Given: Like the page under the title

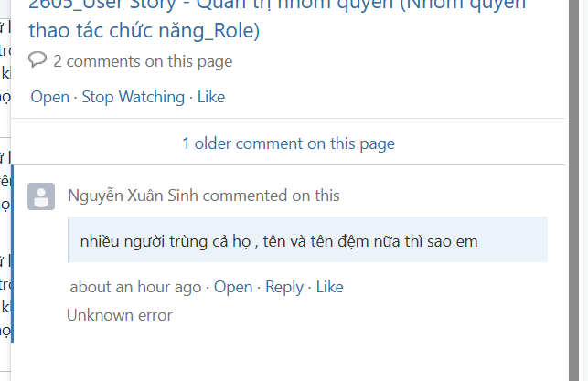Looking at the screenshot, I should [x=210, y=97].
